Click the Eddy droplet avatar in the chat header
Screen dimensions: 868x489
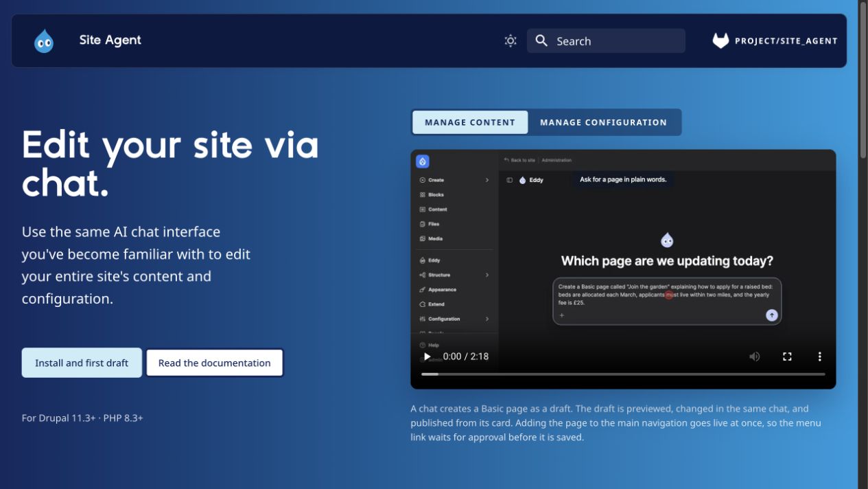tap(523, 180)
